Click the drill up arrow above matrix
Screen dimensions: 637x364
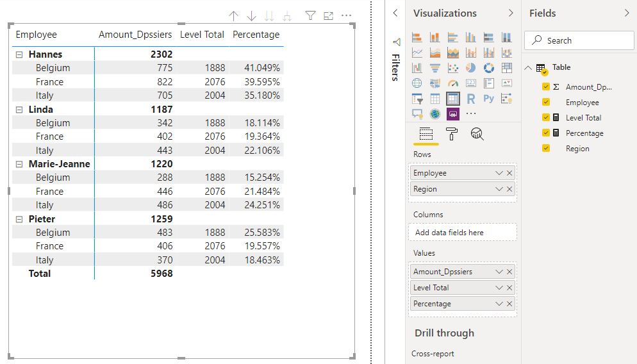tap(234, 16)
